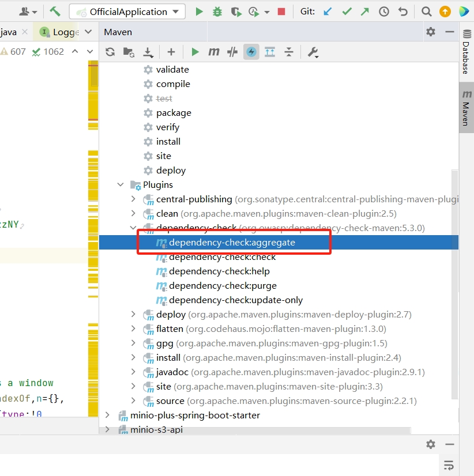Click Git rollback undo arrow
This screenshot has width=474, height=476.
(x=403, y=12)
